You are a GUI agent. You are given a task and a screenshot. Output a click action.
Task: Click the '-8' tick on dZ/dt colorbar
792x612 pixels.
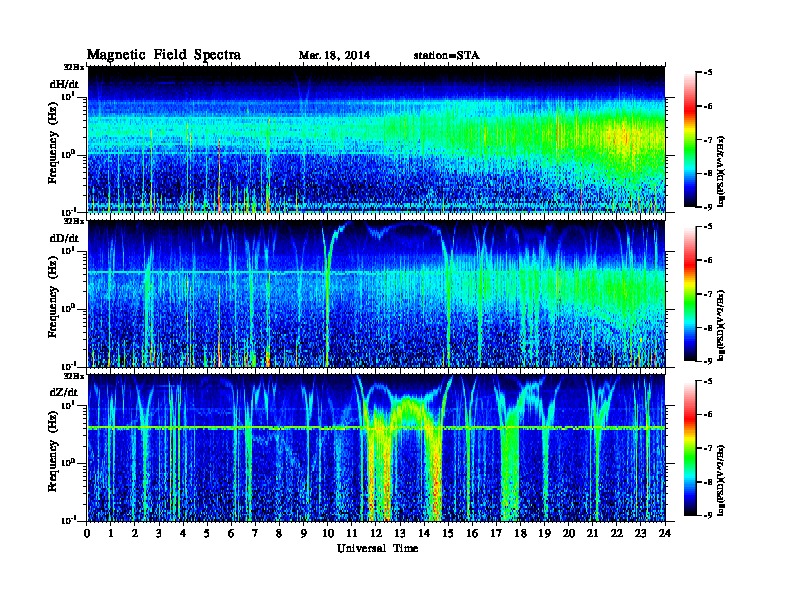[x=708, y=482]
